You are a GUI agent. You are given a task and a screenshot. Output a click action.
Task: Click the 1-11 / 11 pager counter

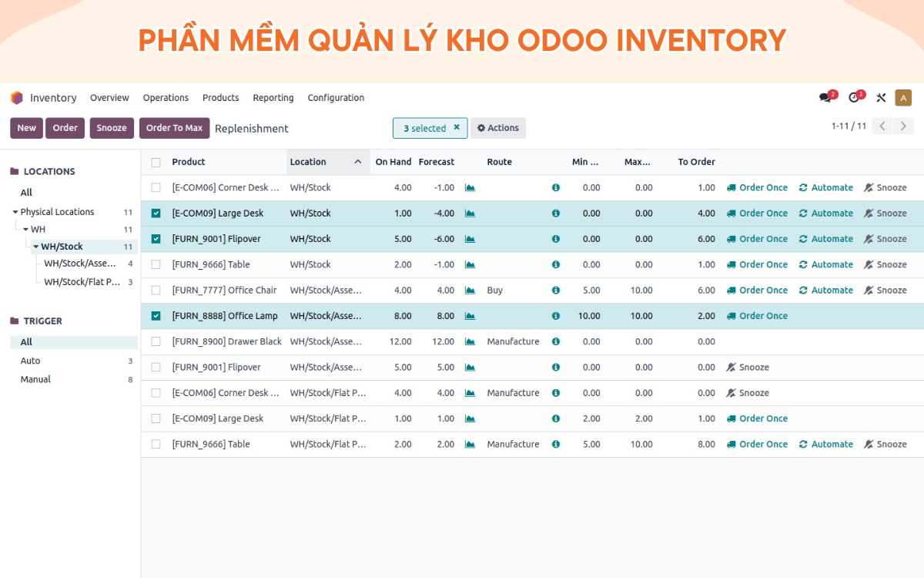point(849,126)
